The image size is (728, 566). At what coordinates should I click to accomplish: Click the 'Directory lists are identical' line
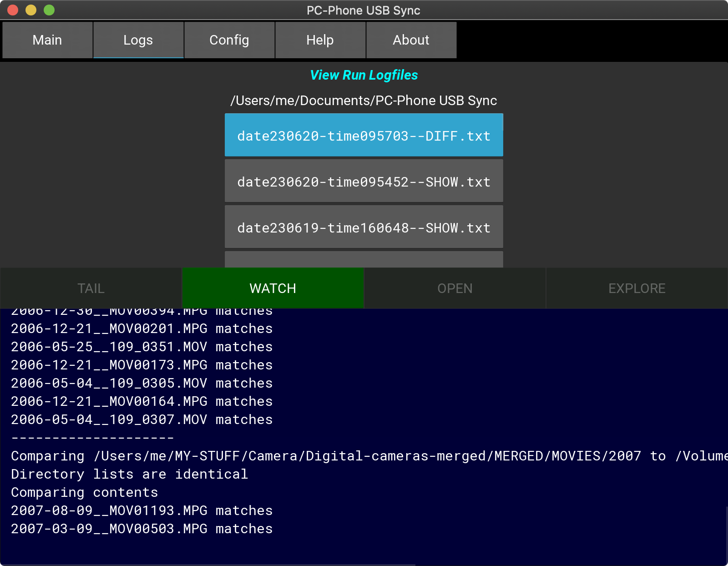(x=130, y=474)
